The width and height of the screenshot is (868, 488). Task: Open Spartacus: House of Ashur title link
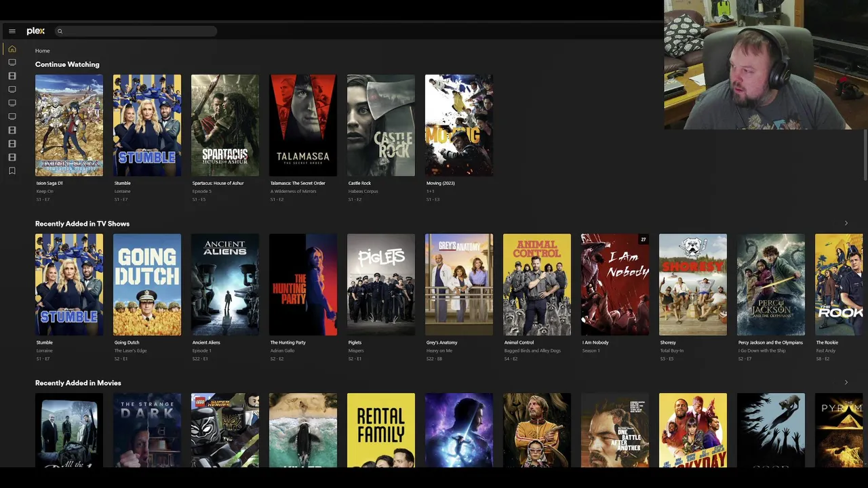[218, 183]
